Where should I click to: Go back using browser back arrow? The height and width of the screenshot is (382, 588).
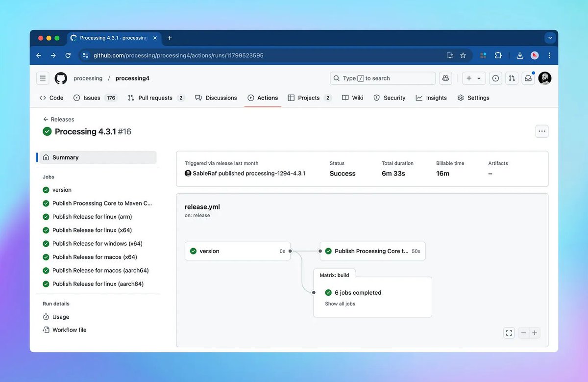[39, 55]
